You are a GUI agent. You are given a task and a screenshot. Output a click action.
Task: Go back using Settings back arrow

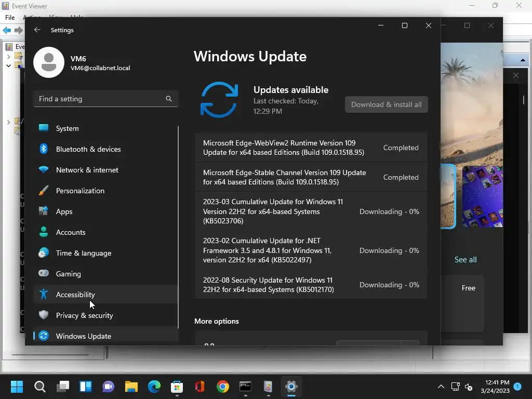[x=37, y=30]
